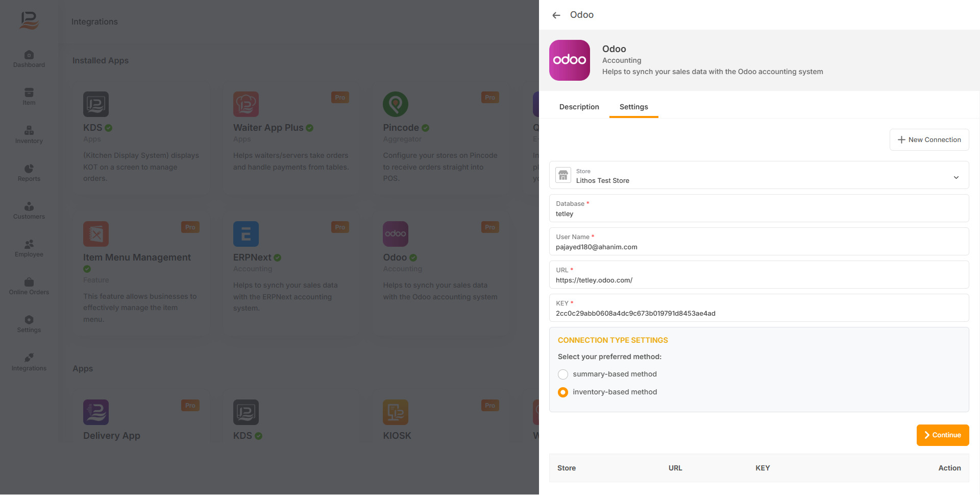Click the store icon in Store field
This screenshot has height=495, width=980.
(563, 175)
